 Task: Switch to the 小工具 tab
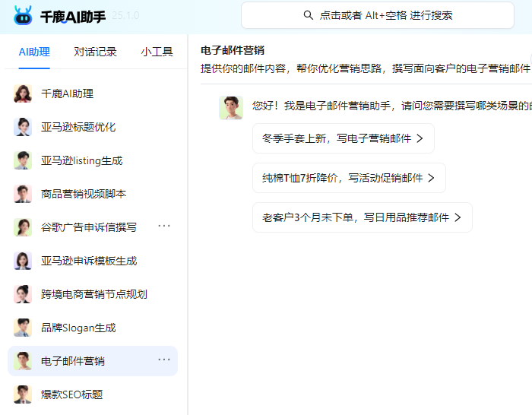point(157,52)
